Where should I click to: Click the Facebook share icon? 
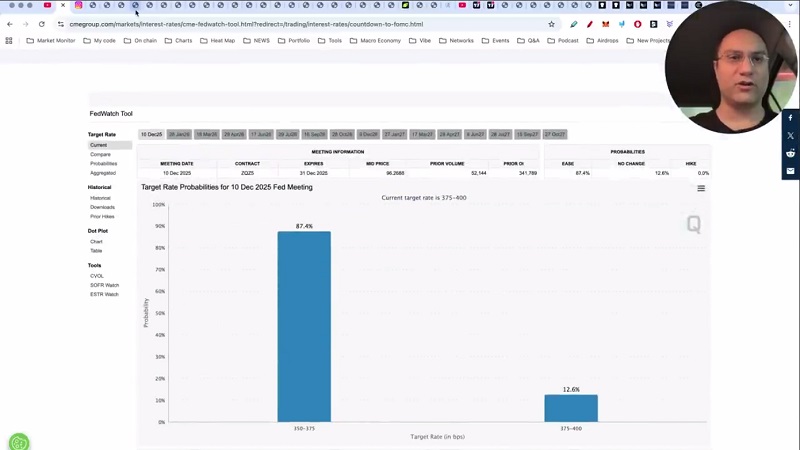(790, 118)
